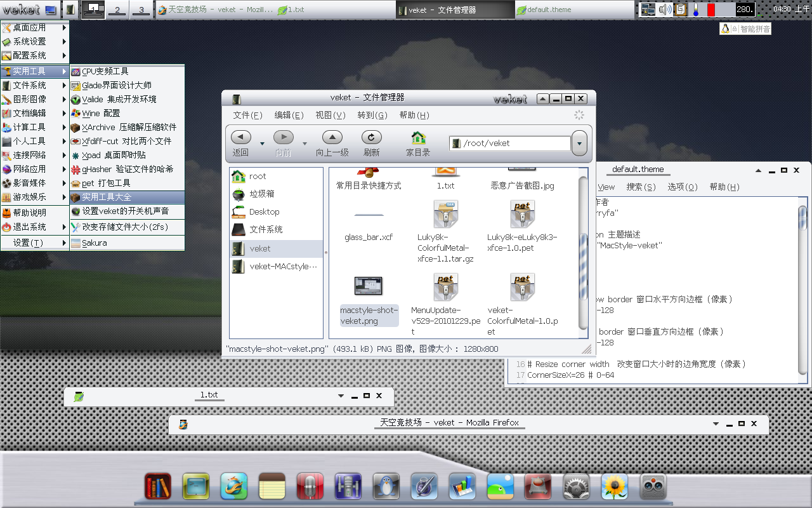Open the yellow notepad dock icon
This screenshot has width=812, height=508.
pyautogui.click(x=272, y=488)
